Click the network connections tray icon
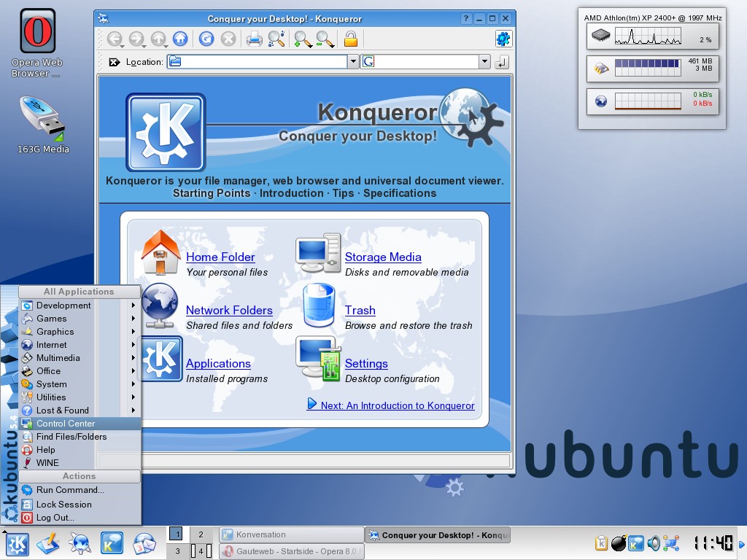Image resolution: width=747 pixels, height=560 pixels. pos(671,542)
